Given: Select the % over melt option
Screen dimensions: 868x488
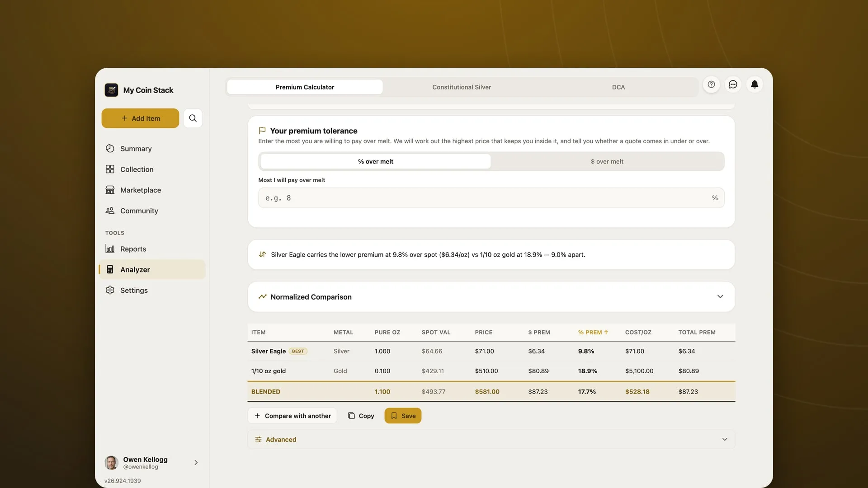Looking at the screenshot, I should tap(376, 162).
